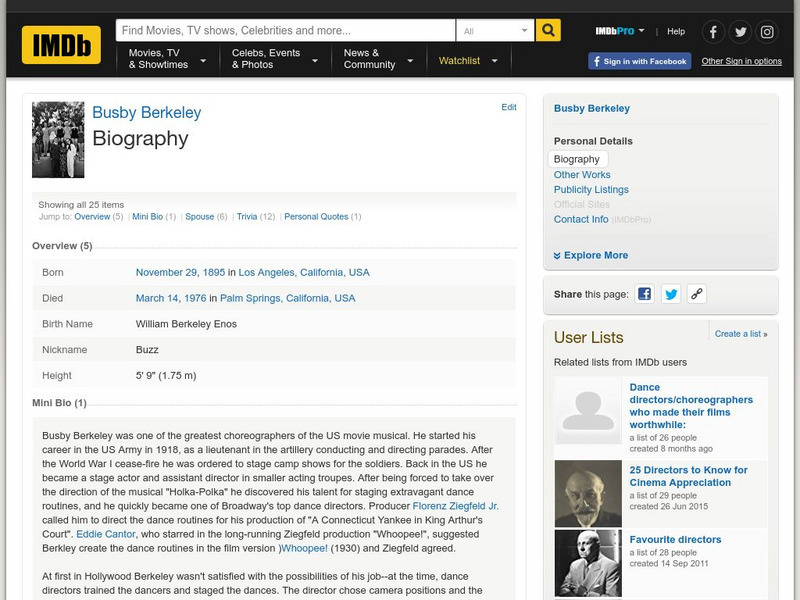The image size is (800, 600).
Task: Open Contact Info in sidebar
Action: tap(581, 219)
